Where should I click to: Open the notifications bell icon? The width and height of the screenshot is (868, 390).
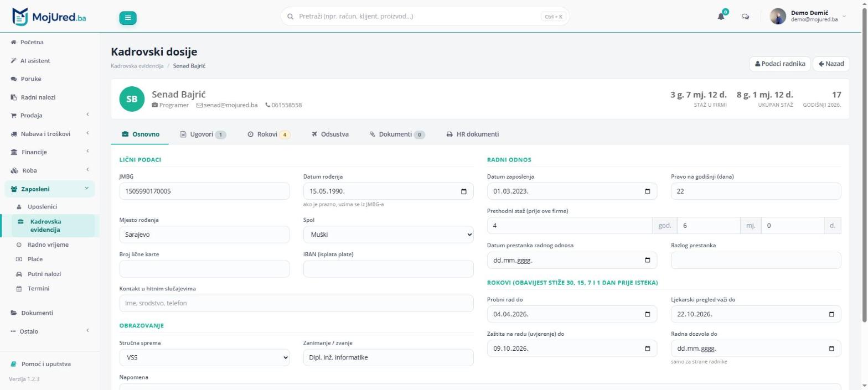(721, 16)
